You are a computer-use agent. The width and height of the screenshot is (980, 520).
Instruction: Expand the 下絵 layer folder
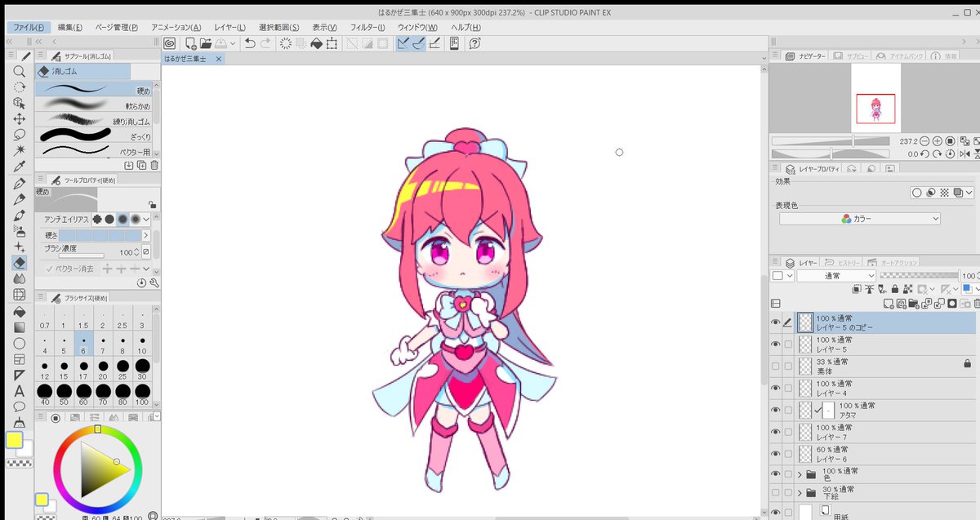800,493
